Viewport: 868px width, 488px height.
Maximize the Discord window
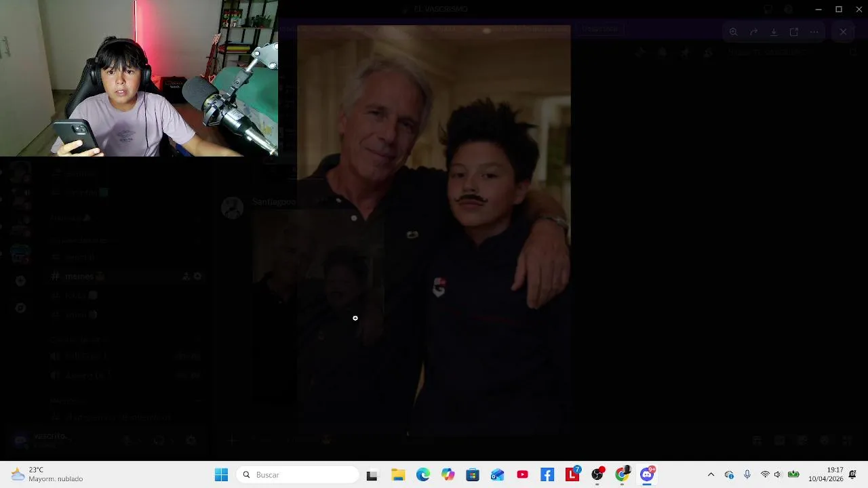click(x=839, y=9)
